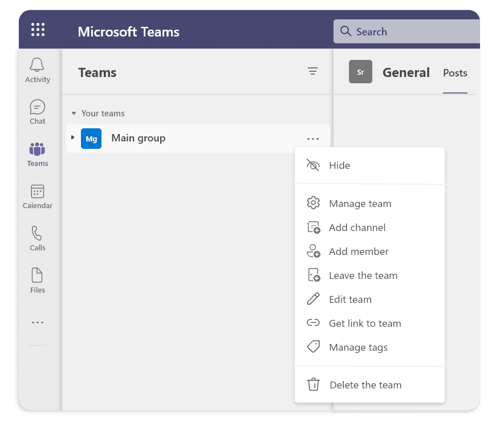Choose Leave the team entry
Screen dimensions: 504x434
[x=369, y=275]
